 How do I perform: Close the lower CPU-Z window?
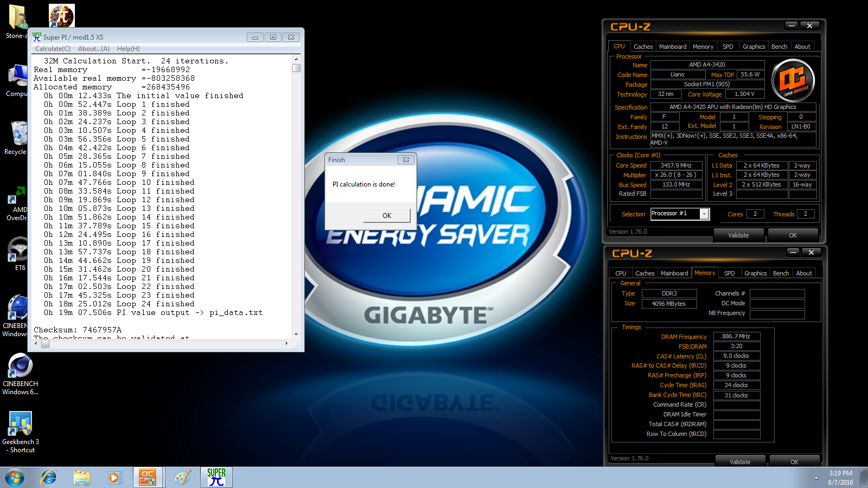(x=811, y=252)
